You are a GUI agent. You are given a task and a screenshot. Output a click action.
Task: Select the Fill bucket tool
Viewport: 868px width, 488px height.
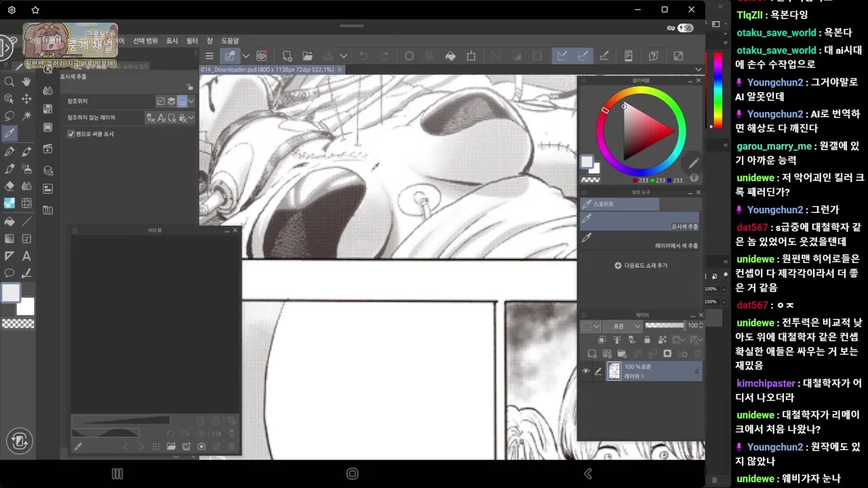[x=9, y=221]
